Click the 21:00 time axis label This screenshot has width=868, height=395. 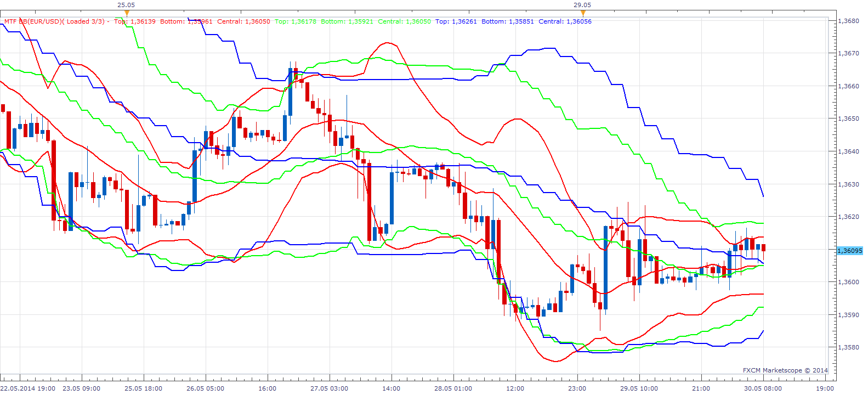[701, 388]
